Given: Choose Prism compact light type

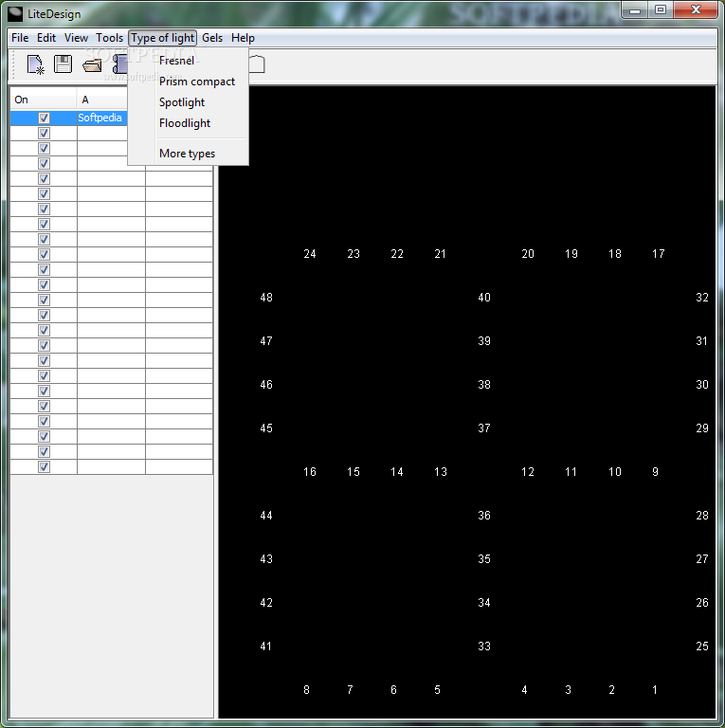Looking at the screenshot, I should pos(197,82).
